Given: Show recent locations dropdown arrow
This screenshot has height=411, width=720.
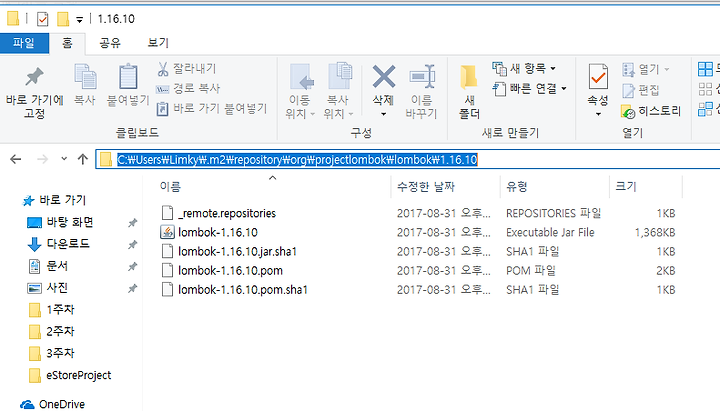Looking at the screenshot, I should pos(64,159).
